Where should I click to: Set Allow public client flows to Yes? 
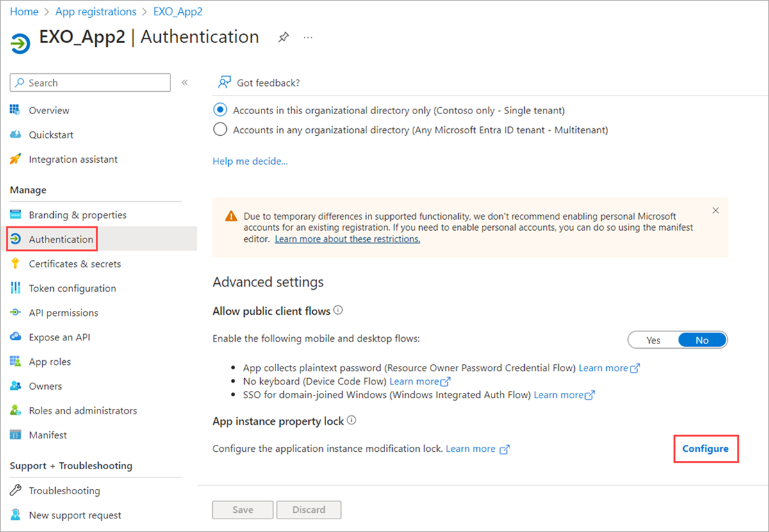coord(653,340)
